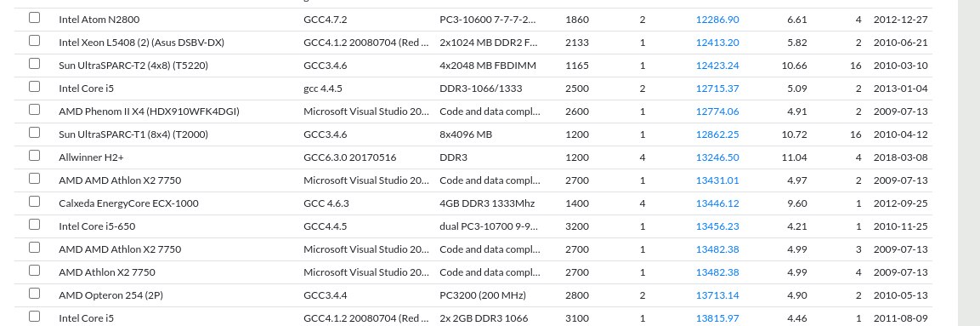Viewport: 980px width, 326px height.
Task: Follow the 12423.24 score link
Action: point(717,66)
